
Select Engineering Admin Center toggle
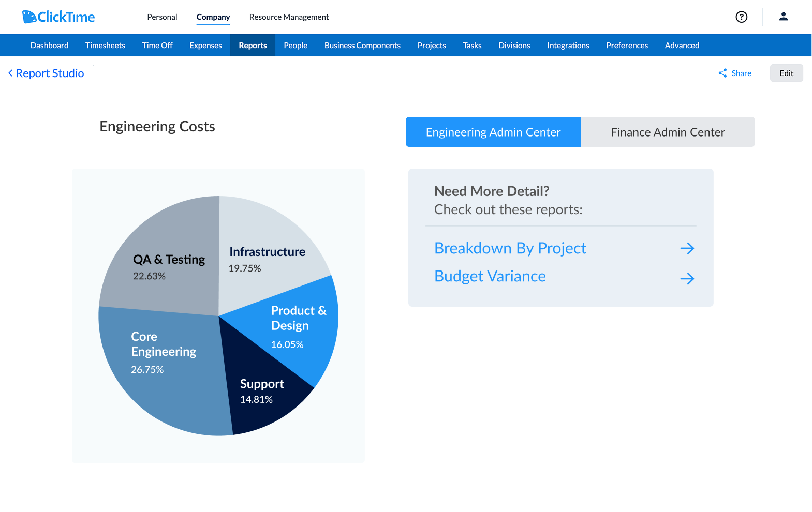[493, 132]
